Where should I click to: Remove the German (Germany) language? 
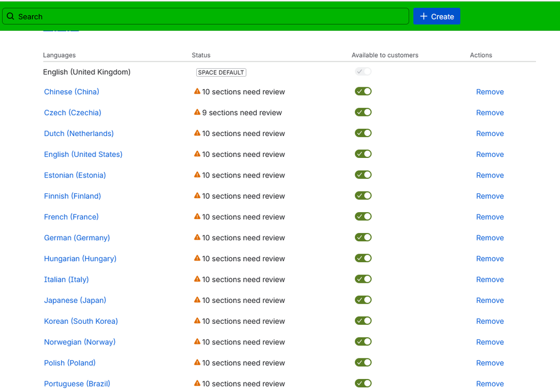point(490,238)
